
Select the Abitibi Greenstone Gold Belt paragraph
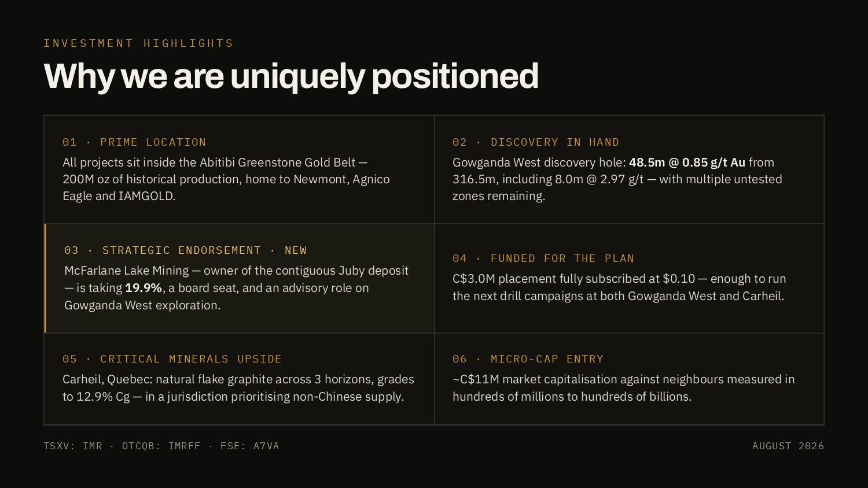[x=226, y=179]
